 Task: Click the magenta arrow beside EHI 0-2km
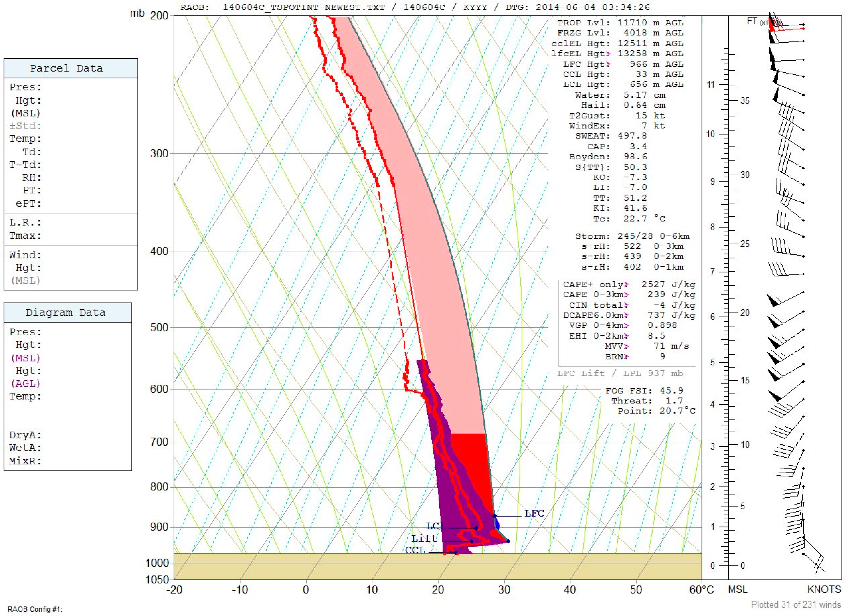pos(627,336)
